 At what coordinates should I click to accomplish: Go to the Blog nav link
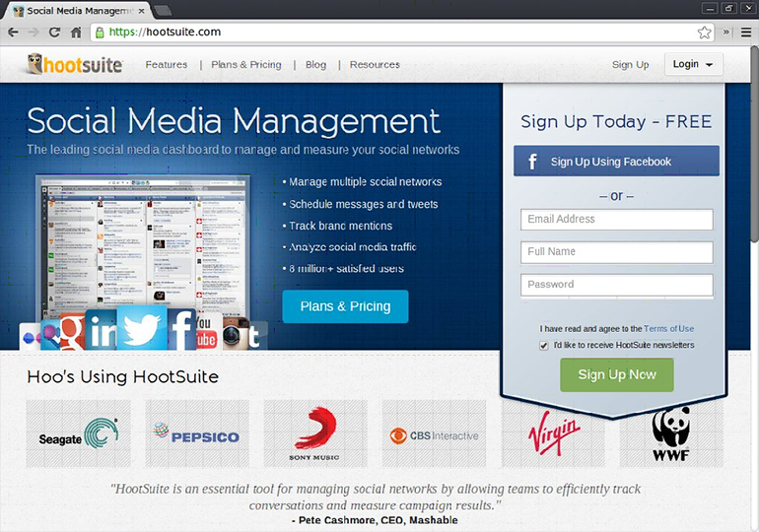tap(315, 65)
